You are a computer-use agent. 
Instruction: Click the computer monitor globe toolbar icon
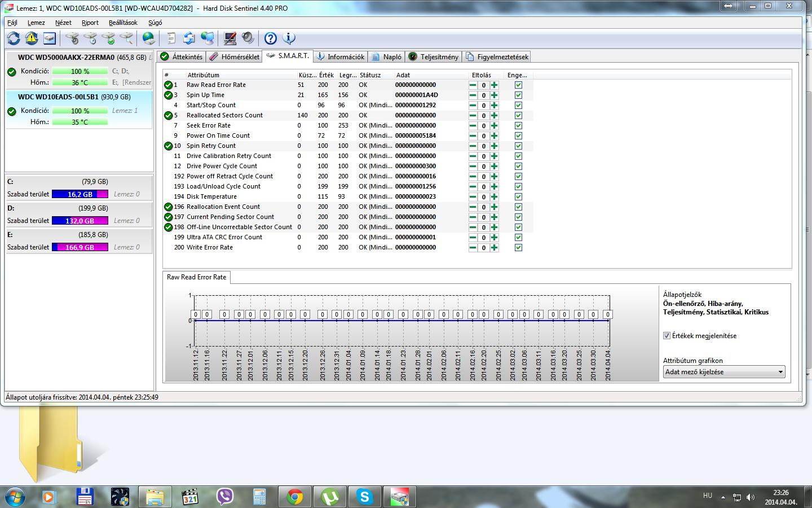click(208, 38)
